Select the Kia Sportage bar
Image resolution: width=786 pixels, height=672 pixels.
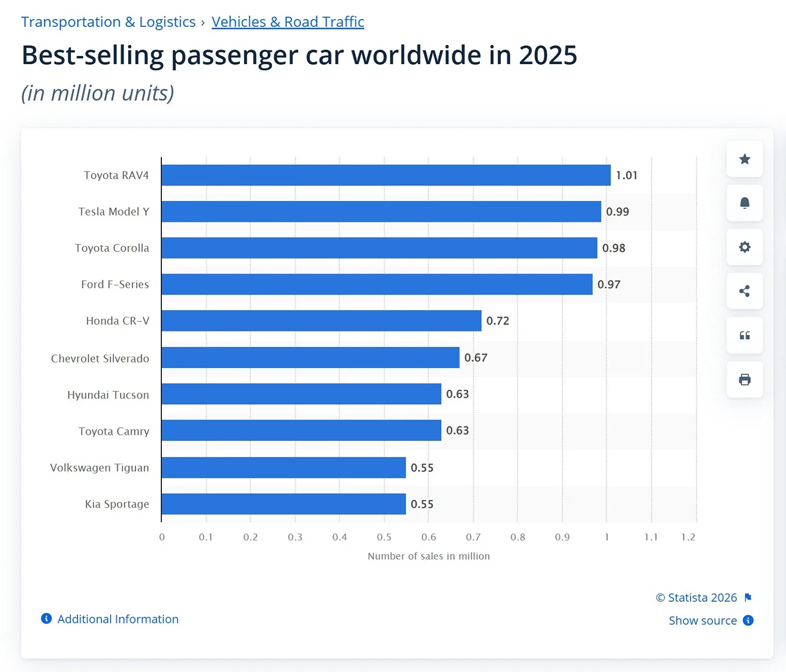[x=283, y=504]
